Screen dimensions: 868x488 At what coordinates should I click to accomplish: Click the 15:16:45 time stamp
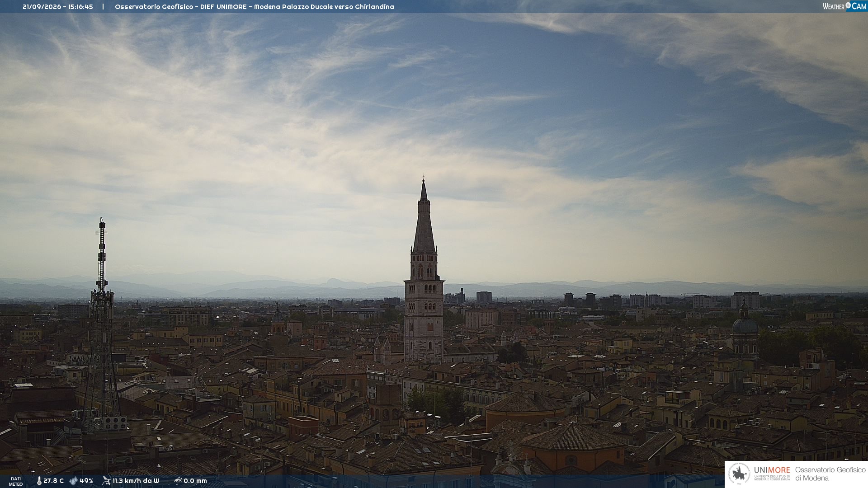80,7
